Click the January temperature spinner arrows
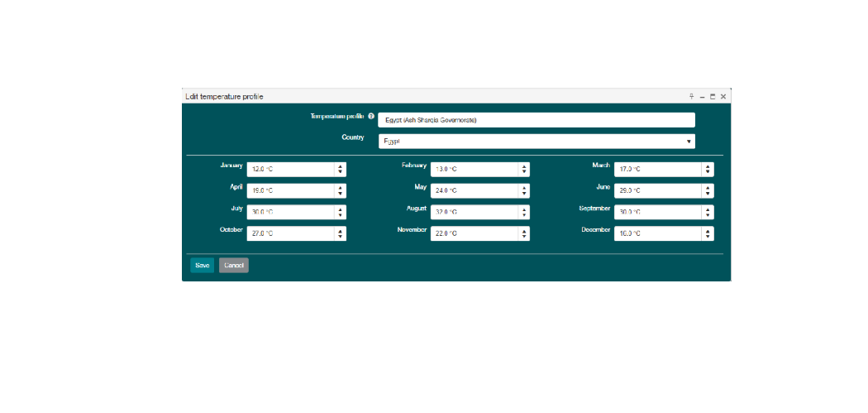 point(340,169)
